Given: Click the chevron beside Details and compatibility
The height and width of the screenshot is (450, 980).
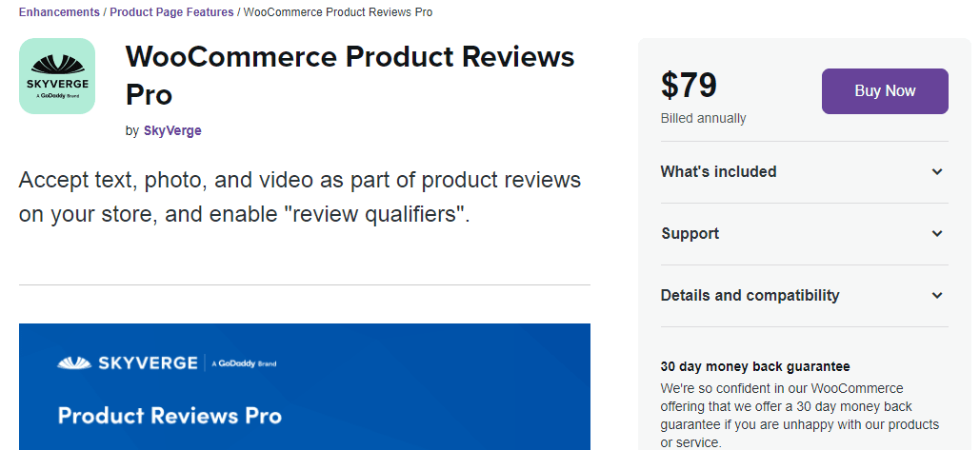Looking at the screenshot, I should tap(937, 296).
